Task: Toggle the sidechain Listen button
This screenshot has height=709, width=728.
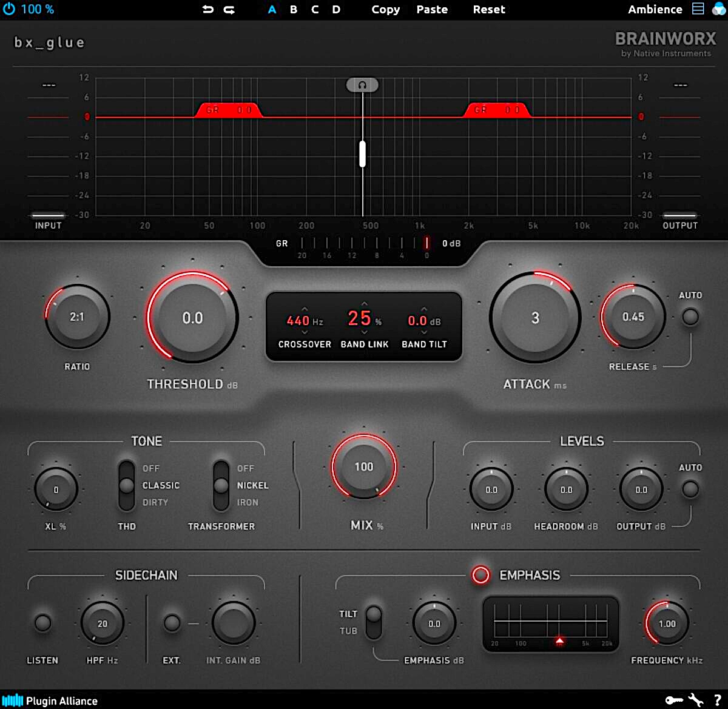Action: click(x=42, y=623)
